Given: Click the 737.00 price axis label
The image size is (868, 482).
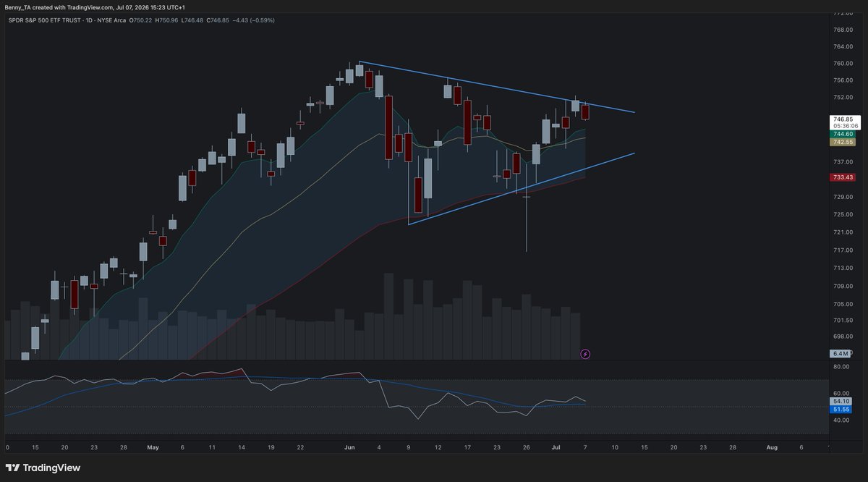Looking at the screenshot, I should coord(843,161).
